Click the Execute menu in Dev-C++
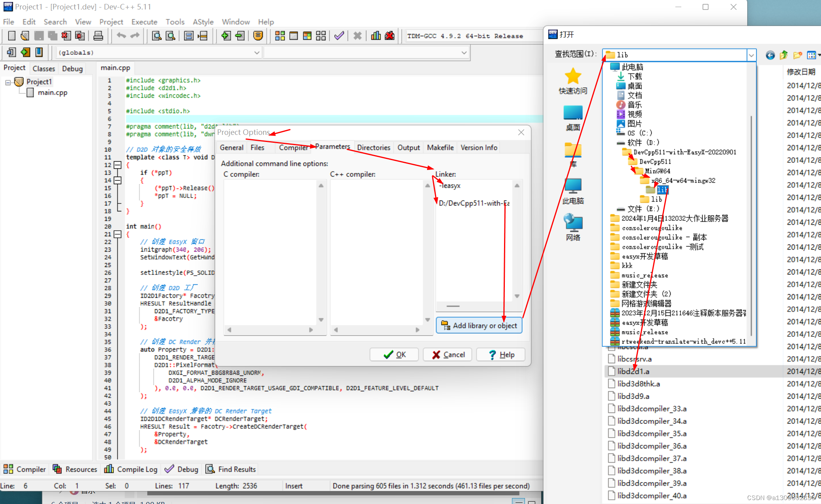The image size is (821, 504). coord(144,21)
